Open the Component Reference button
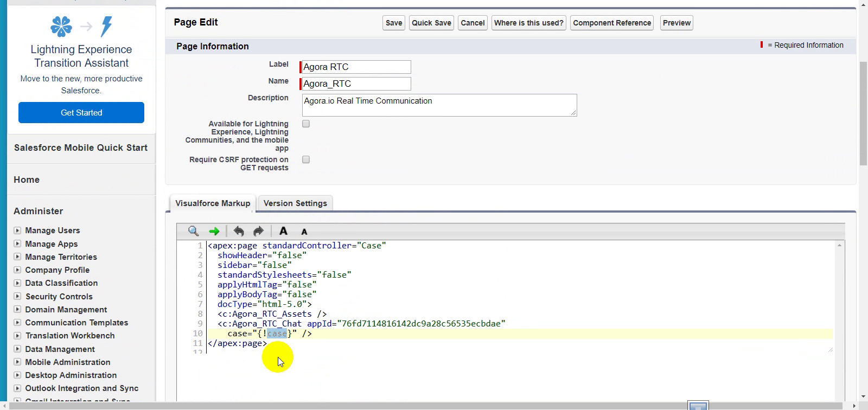The width and height of the screenshot is (868, 410). tap(612, 23)
